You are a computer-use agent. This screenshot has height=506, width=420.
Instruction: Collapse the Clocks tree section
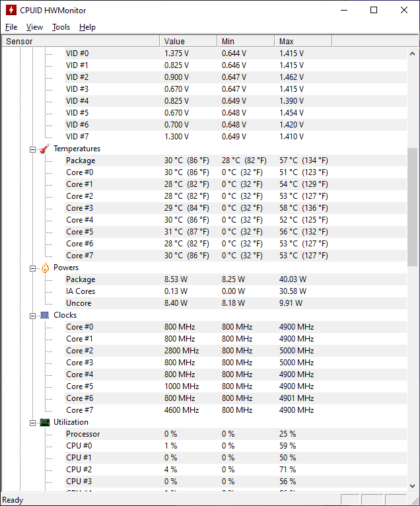pyautogui.click(x=32, y=316)
